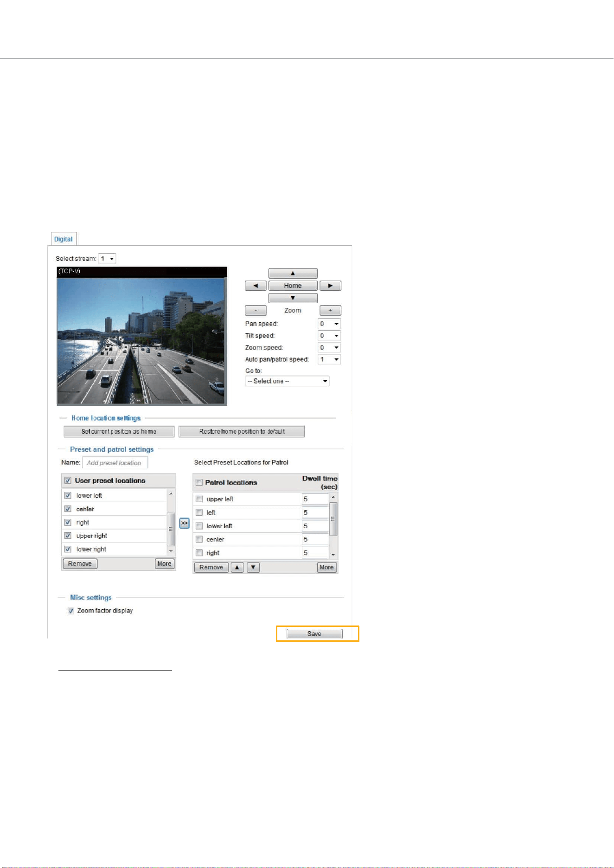Image resolution: width=614 pixels, height=868 pixels.
Task: Move patrol location up with arrow button
Action: pyautogui.click(x=237, y=567)
